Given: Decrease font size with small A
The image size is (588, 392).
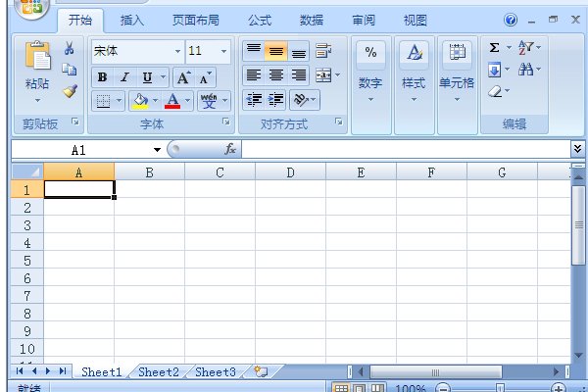Looking at the screenshot, I should pyautogui.click(x=205, y=78).
